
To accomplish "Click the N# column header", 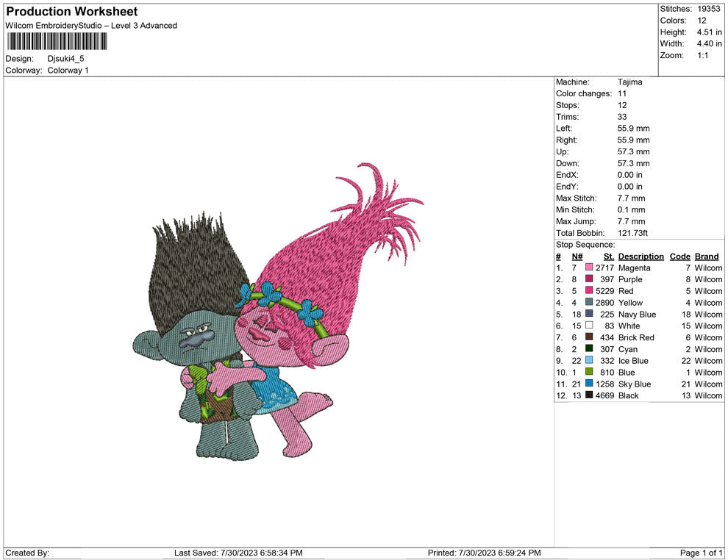I will pyautogui.click(x=577, y=256).
